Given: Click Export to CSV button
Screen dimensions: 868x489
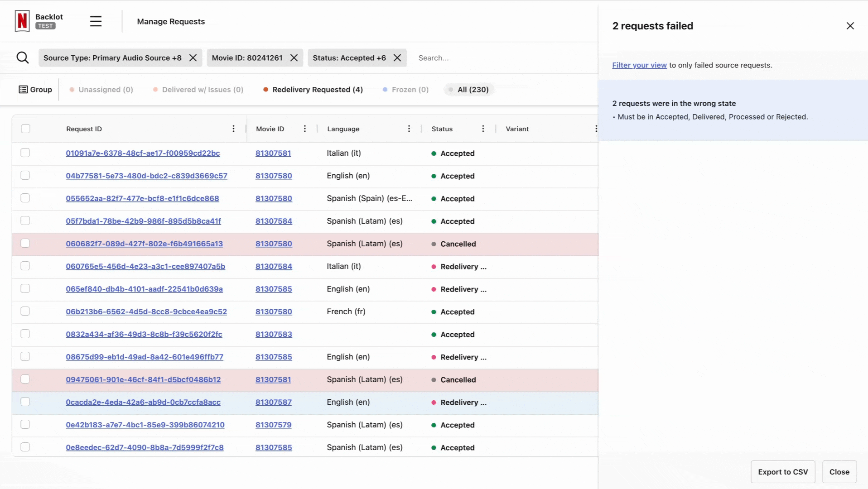Looking at the screenshot, I should click(782, 472).
